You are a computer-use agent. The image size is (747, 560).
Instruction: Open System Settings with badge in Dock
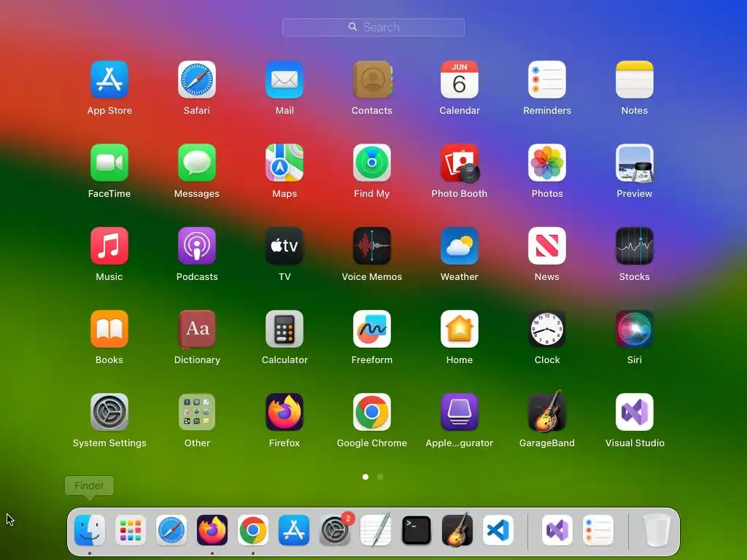click(x=335, y=530)
